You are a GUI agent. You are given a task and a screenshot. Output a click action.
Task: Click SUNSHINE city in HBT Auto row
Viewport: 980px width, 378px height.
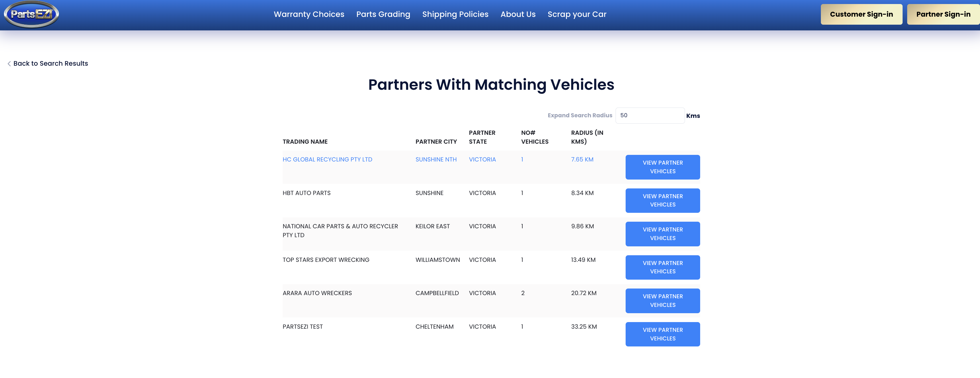point(429,193)
